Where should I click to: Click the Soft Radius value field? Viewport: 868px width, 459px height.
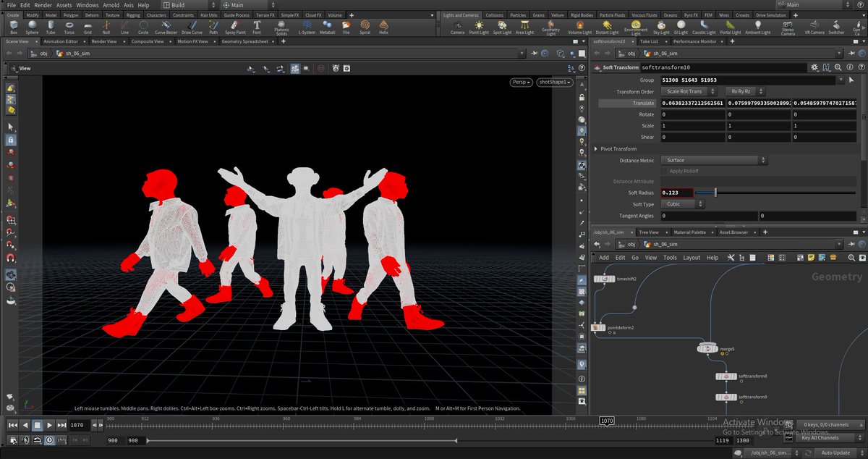coord(677,193)
